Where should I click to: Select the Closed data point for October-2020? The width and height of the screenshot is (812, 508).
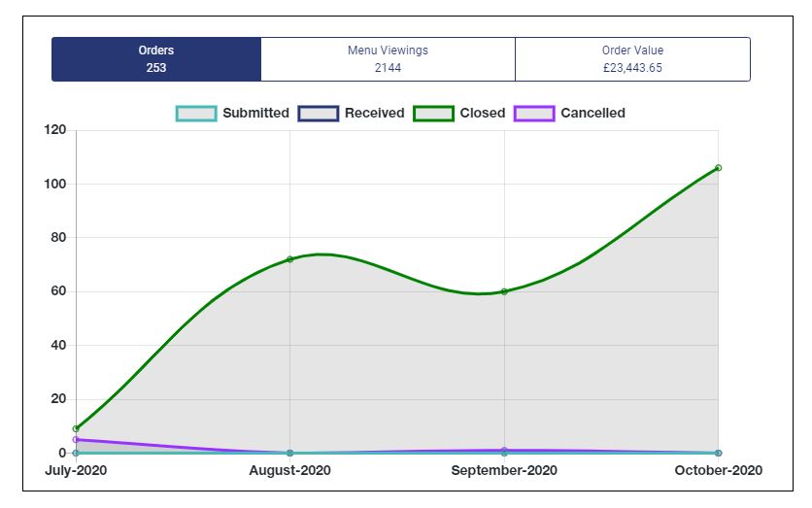[x=718, y=168]
